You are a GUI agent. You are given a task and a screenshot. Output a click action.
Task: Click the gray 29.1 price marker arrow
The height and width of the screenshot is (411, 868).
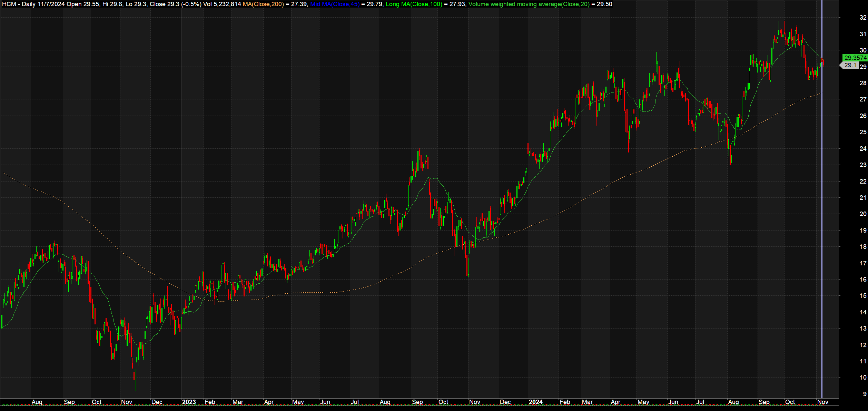point(849,65)
